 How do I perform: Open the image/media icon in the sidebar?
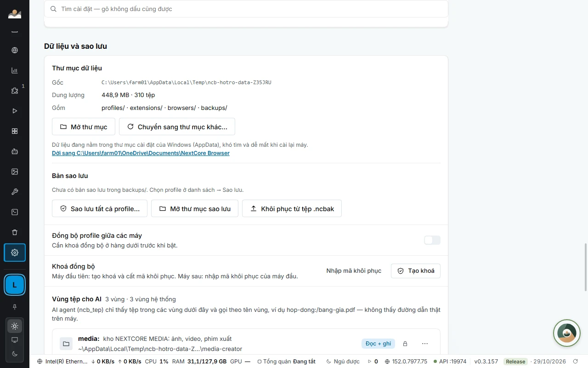pos(15,172)
